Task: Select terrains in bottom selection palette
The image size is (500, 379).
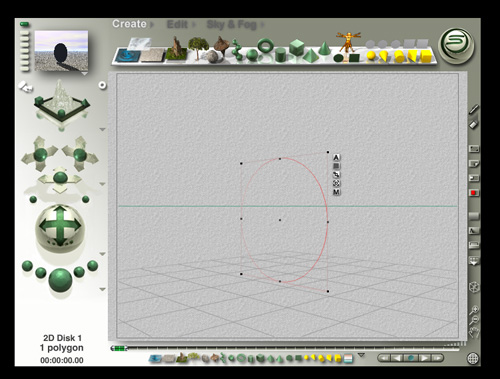Action: point(182,358)
